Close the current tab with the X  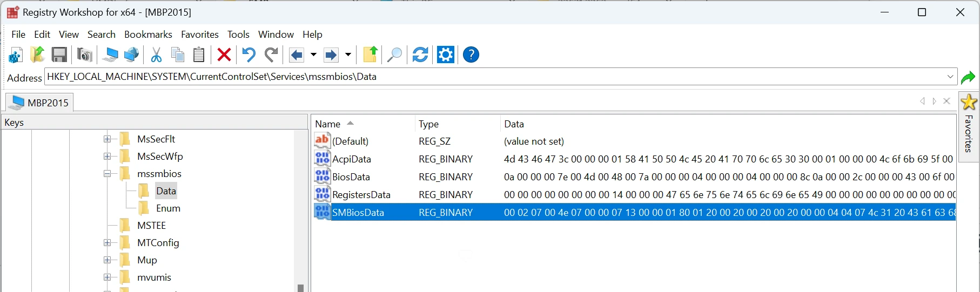click(947, 101)
